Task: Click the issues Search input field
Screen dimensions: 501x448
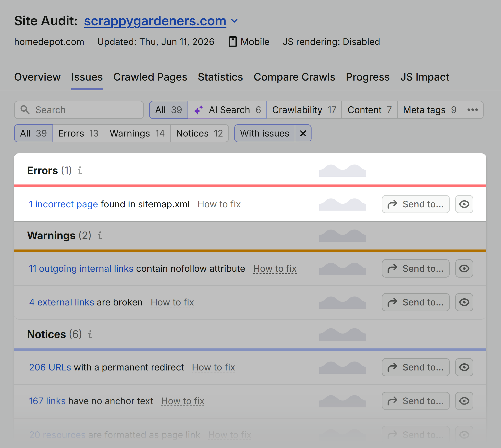Action: (x=79, y=110)
